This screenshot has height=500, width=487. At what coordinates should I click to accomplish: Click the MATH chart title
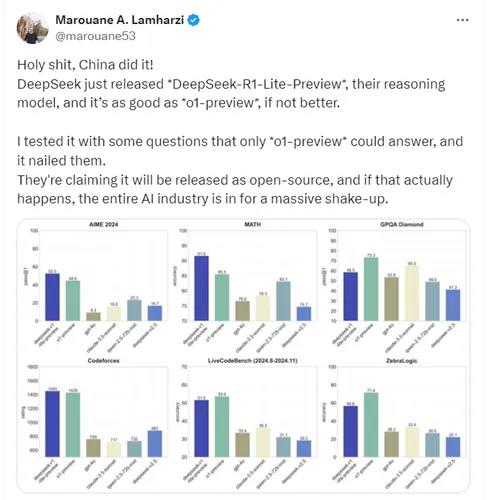252,224
